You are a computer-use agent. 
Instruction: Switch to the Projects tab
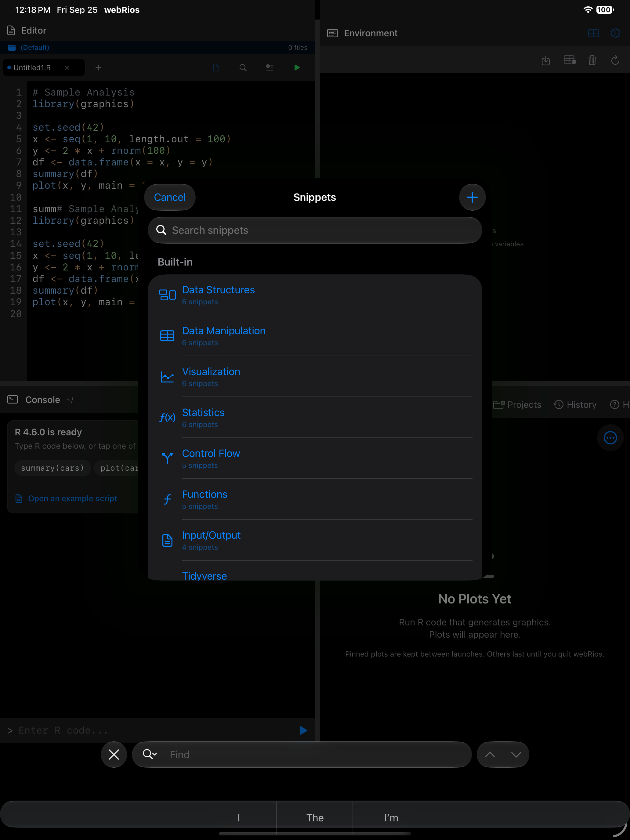(x=517, y=404)
